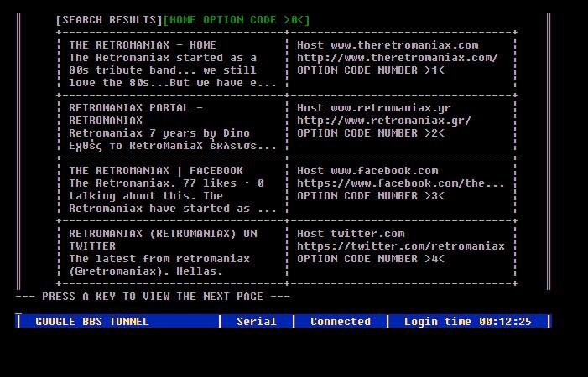The width and height of the screenshot is (588, 377).
Task: Open https://twitter.com/retromaniax URL
Action: point(401,246)
